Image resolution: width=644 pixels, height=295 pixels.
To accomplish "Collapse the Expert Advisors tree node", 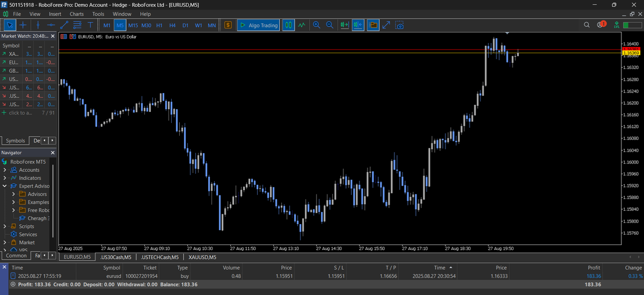I will [5, 186].
